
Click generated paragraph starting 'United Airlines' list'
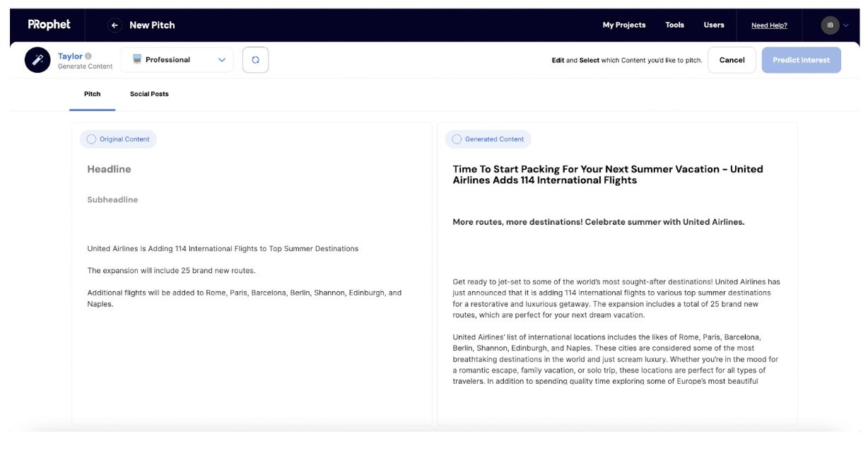(615, 359)
